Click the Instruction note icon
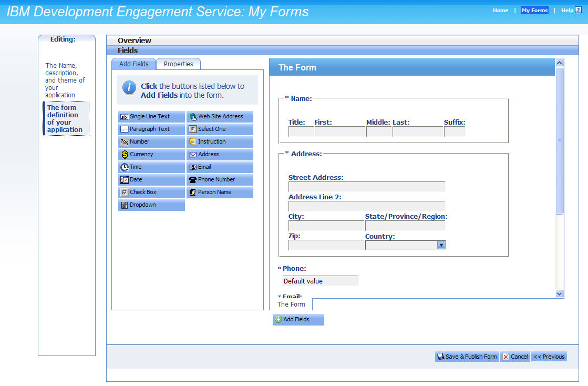This screenshot has height=386, width=588. (192, 142)
